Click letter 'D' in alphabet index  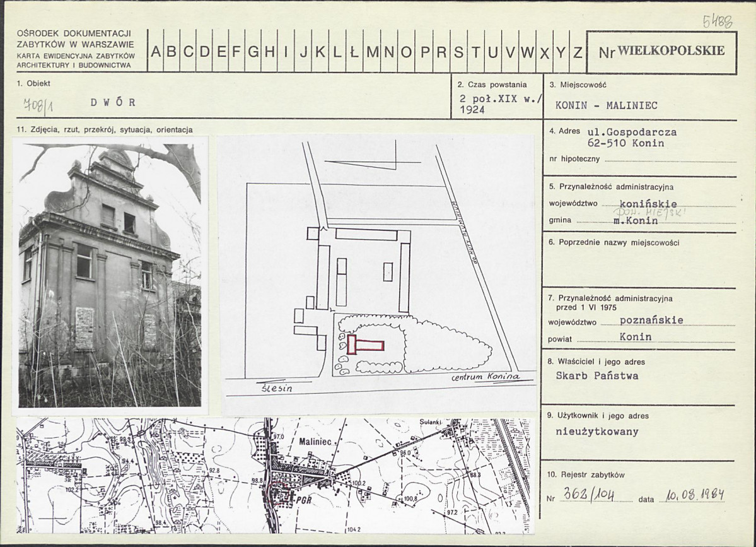pyautogui.click(x=204, y=52)
